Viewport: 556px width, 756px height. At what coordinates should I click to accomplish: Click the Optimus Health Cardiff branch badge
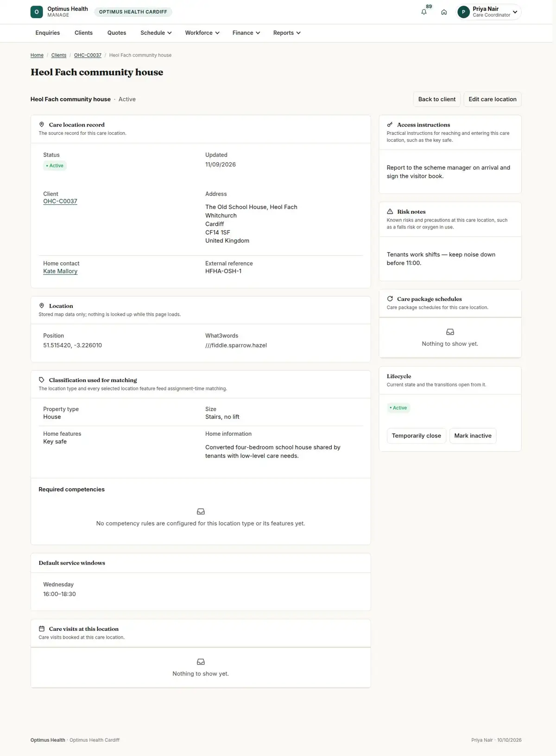pos(133,12)
